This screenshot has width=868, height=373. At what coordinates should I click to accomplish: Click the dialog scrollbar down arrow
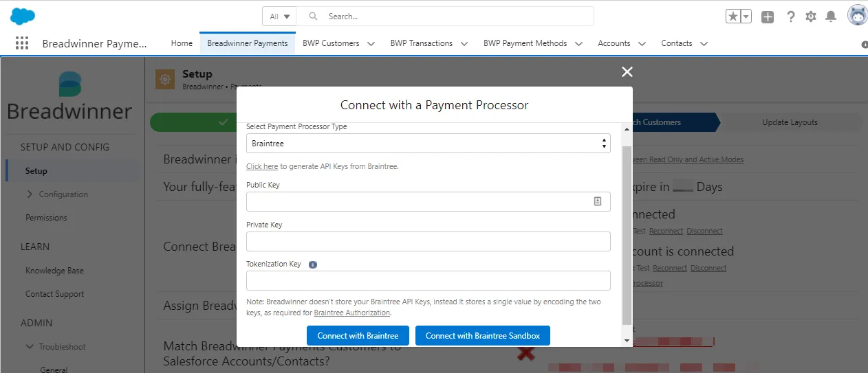tap(627, 340)
